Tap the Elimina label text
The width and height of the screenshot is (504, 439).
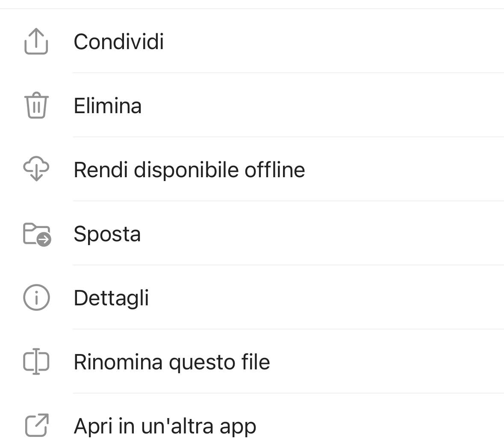coord(108,105)
